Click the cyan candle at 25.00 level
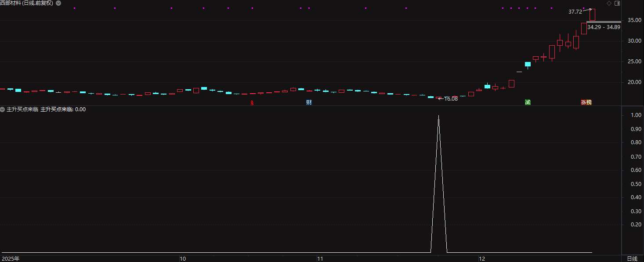The image size is (644, 262). click(x=528, y=64)
